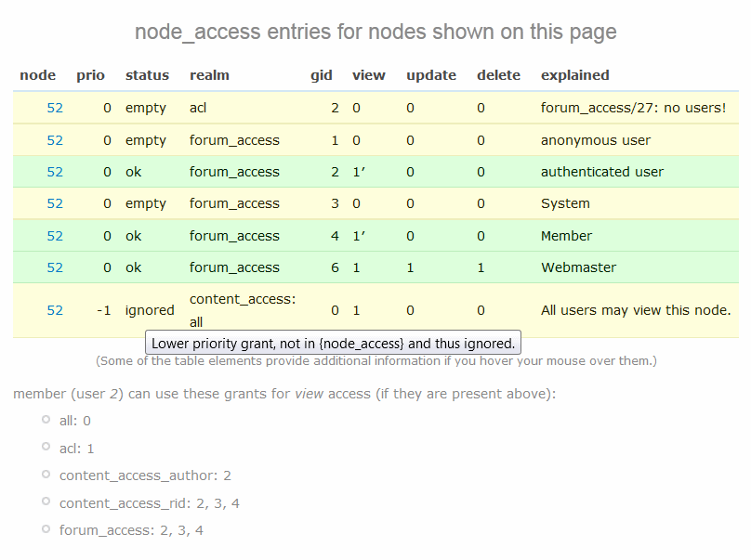This screenshot has width=751, height=560.
Task: Click 'All users may view this node.' text
Action: [636, 309]
